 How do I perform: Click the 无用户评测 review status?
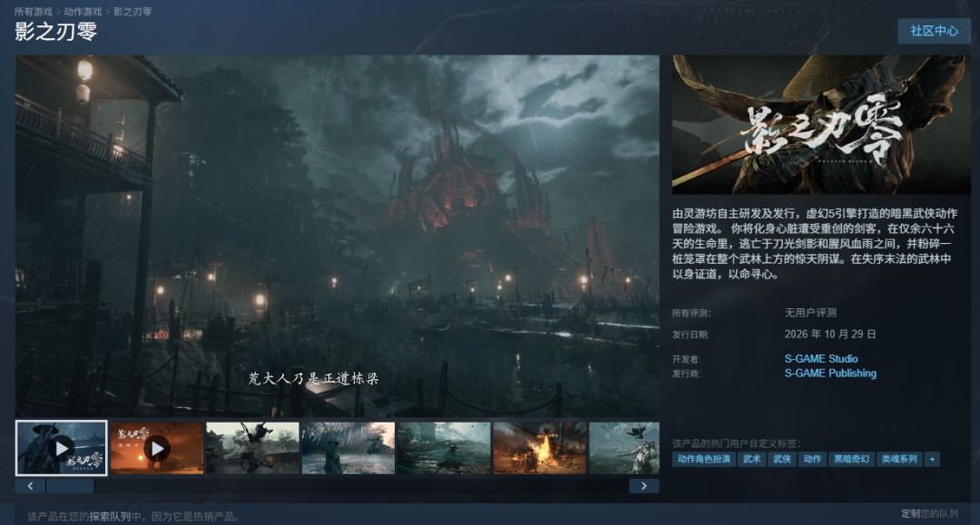(x=810, y=313)
